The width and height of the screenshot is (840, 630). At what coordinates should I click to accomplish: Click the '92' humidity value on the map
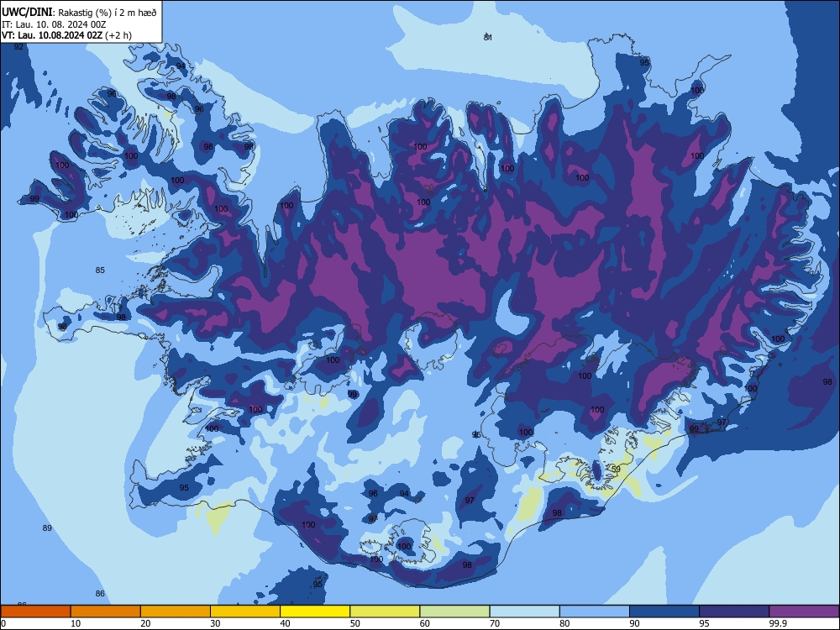pyautogui.click(x=18, y=46)
